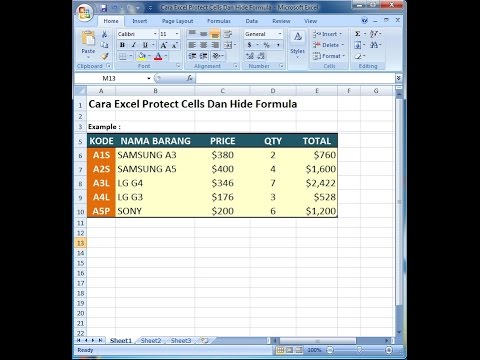Open Number Format General dropdown
480x360 pixels.
[x=280, y=34]
